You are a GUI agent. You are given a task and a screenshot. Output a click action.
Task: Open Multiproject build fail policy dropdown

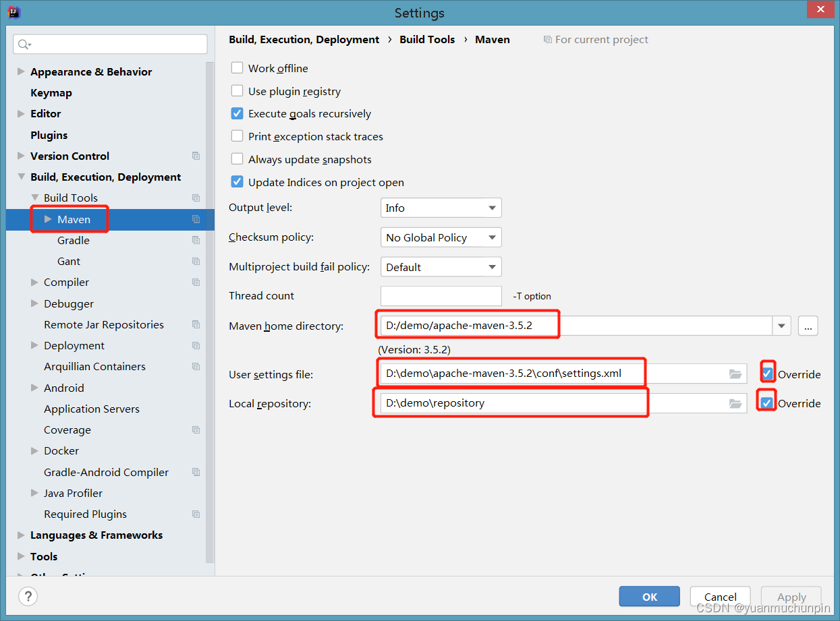click(x=441, y=267)
